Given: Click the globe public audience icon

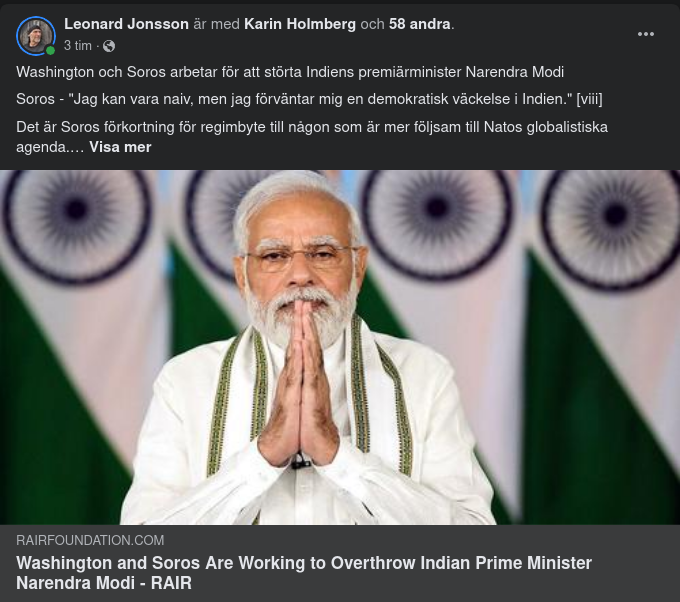Looking at the screenshot, I should [x=109, y=46].
